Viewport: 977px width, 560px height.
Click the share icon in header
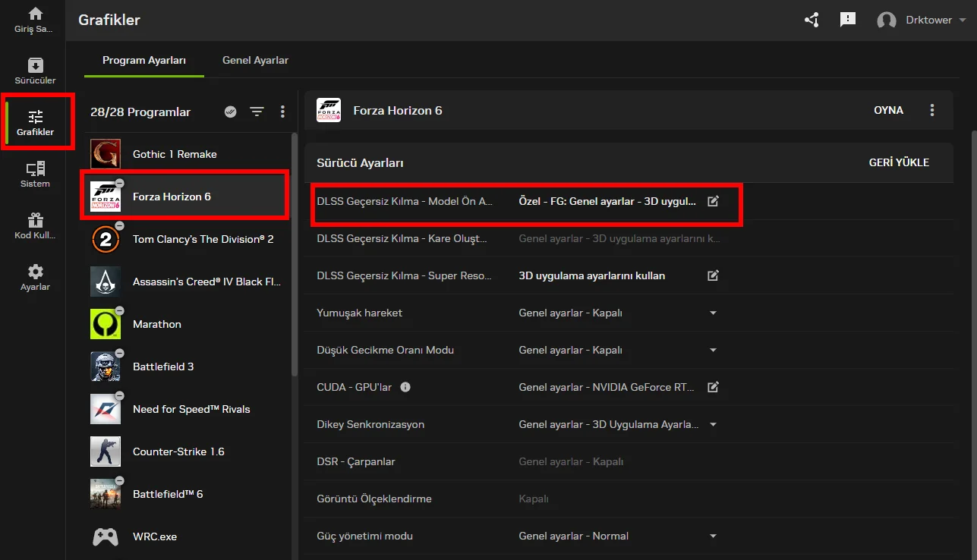812,20
